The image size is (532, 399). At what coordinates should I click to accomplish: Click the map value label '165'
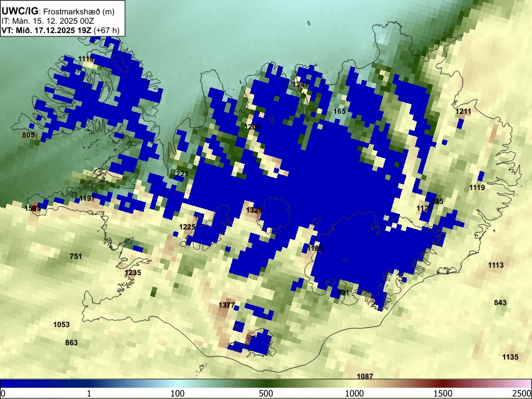(339, 111)
